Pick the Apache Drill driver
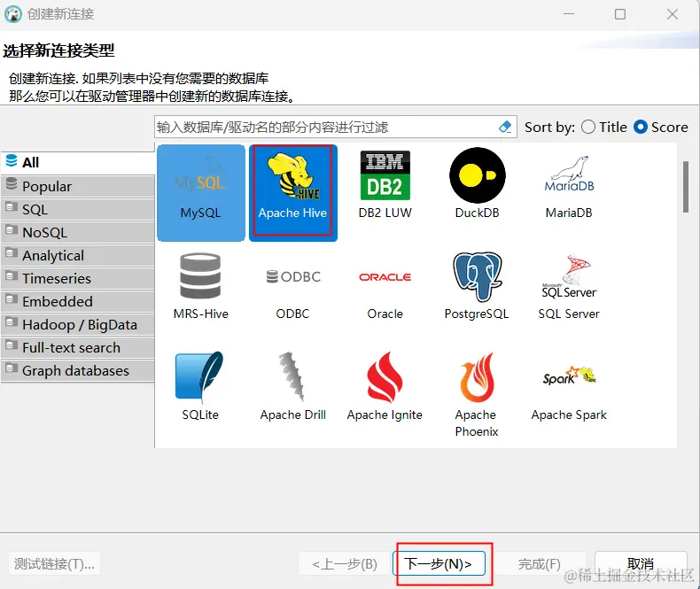 tap(293, 386)
